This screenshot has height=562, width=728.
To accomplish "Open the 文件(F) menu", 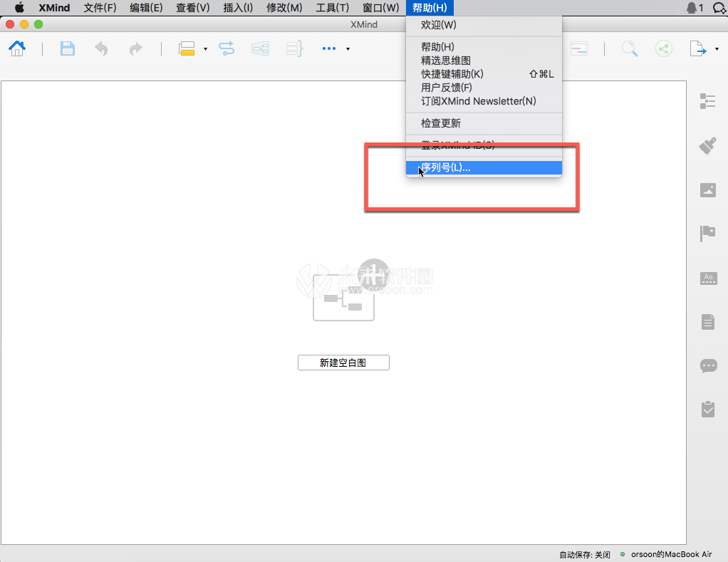I will tap(100, 8).
